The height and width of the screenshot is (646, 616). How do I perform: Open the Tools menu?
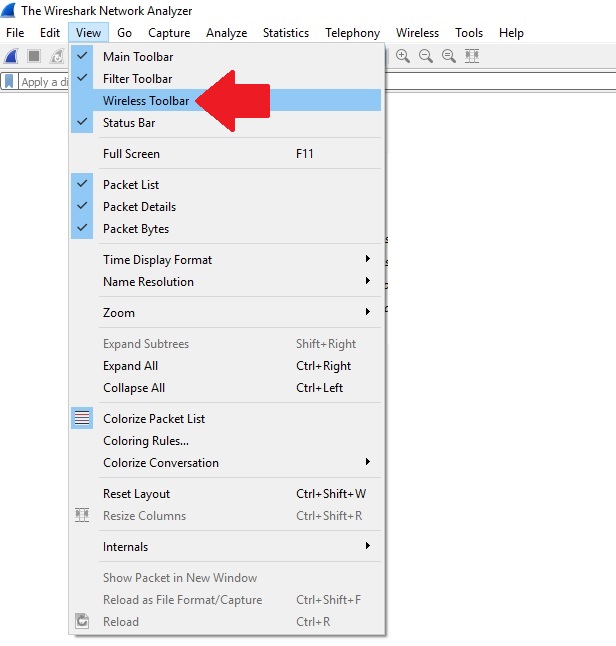coord(469,33)
